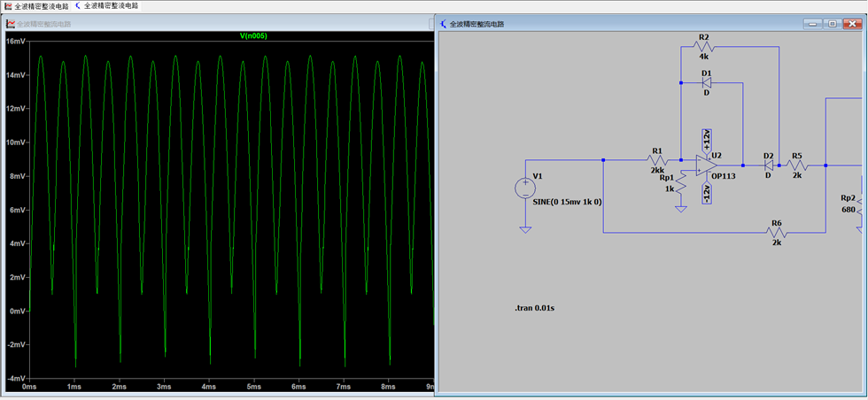Screen dimensions: 868x400
Task: Click the Rp1 value 1k
Action: click(x=670, y=188)
